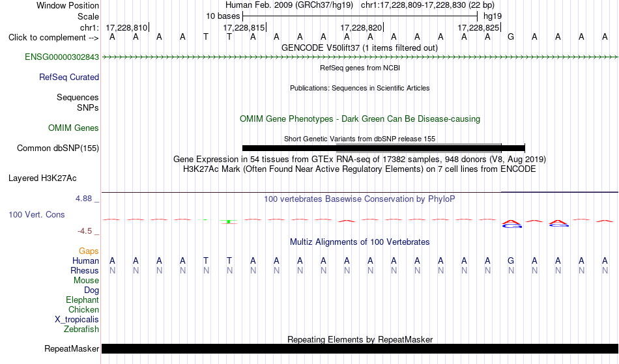Click the Human species label

(85, 260)
